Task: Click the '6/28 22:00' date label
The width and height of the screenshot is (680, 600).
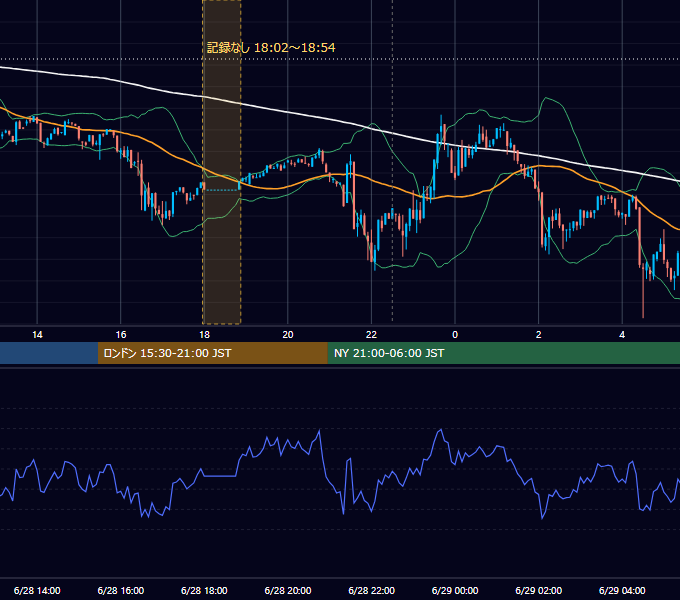Action: coord(372,590)
